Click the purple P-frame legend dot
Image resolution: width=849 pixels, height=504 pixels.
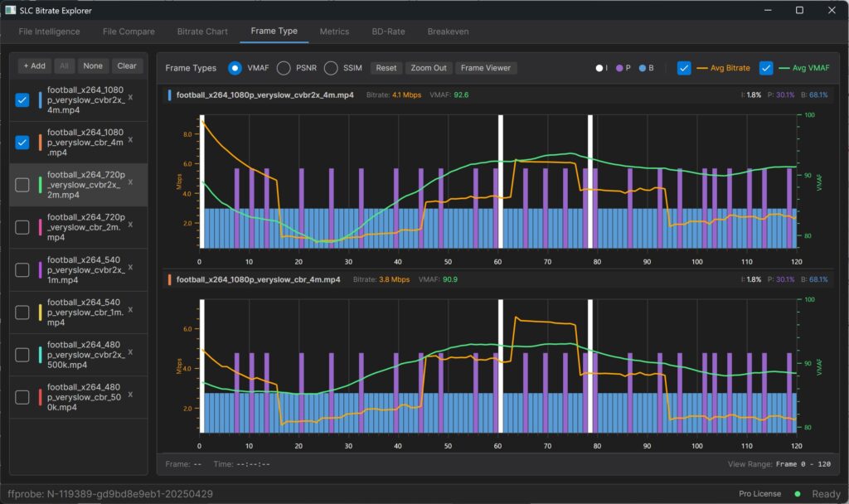(x=619, y=68)
